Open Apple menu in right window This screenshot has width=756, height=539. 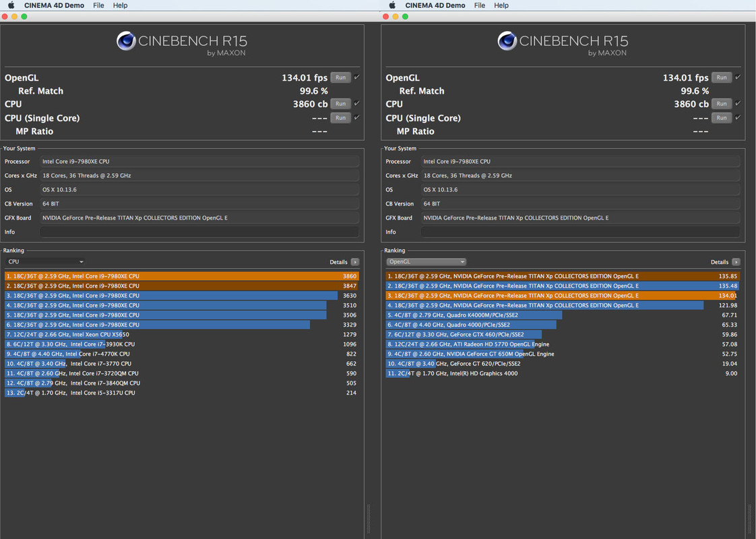click(x=392, y=5)
